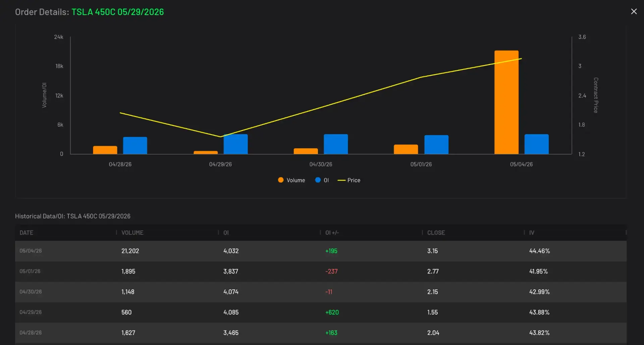
Task: Click the 05/04/26 x-axis label on chart
Action: pos(521,164)
